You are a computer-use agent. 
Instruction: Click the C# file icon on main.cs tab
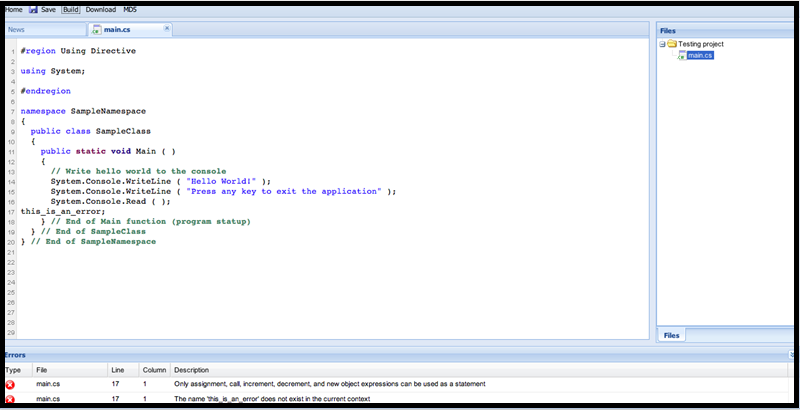[96, 30]
